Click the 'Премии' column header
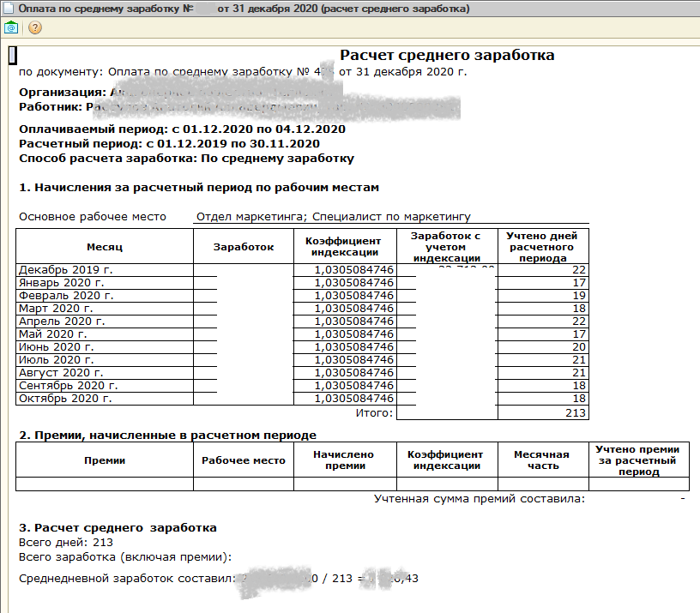Screen dimensions: 700x613 pyautogui.click(x=105, y=460)
